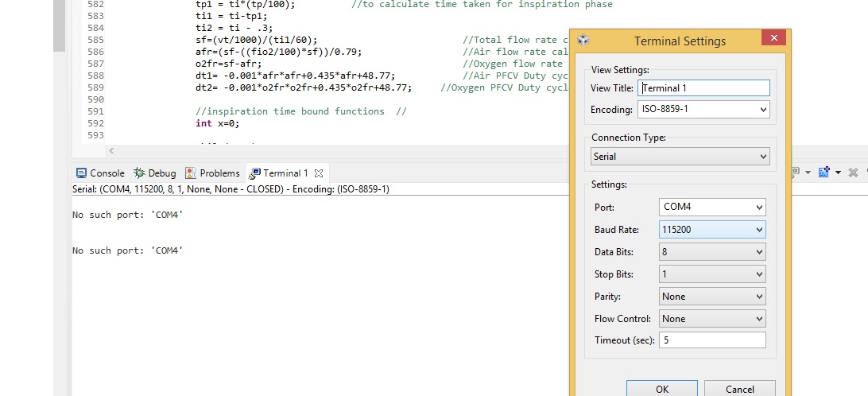This screenshot has height=396, width=868.
Task: Click first "No such port: 'COM4'" message
Action: coord(128,215)
